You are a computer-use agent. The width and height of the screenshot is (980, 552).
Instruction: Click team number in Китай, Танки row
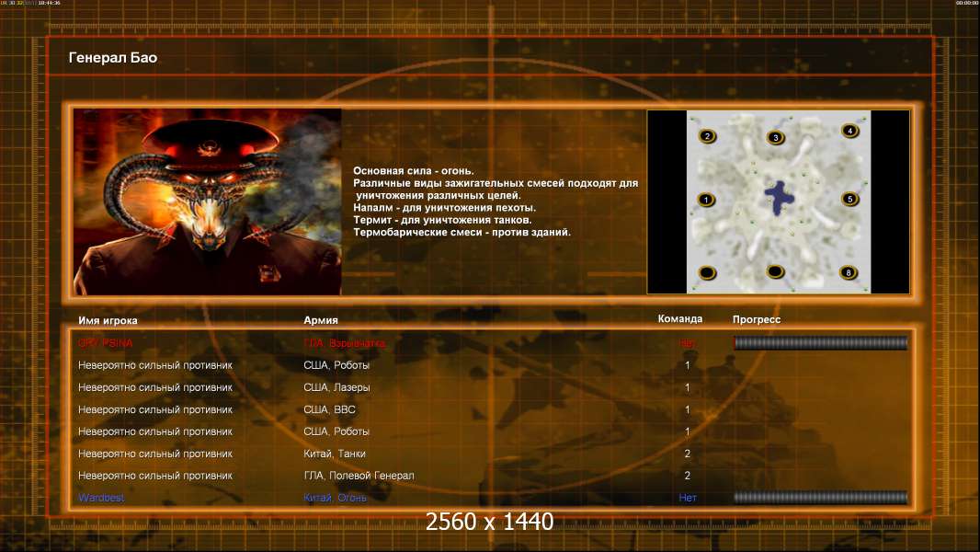tap(688, 454)
